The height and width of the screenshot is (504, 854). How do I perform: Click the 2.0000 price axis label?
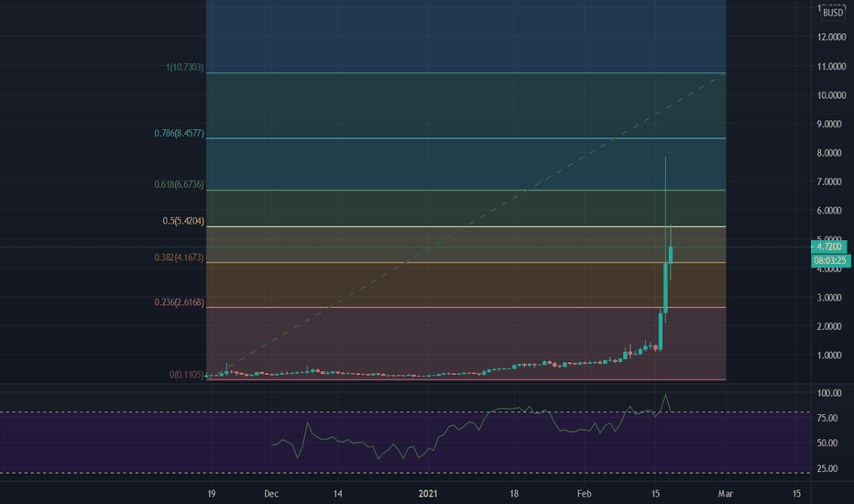click(x=829, y=326)
